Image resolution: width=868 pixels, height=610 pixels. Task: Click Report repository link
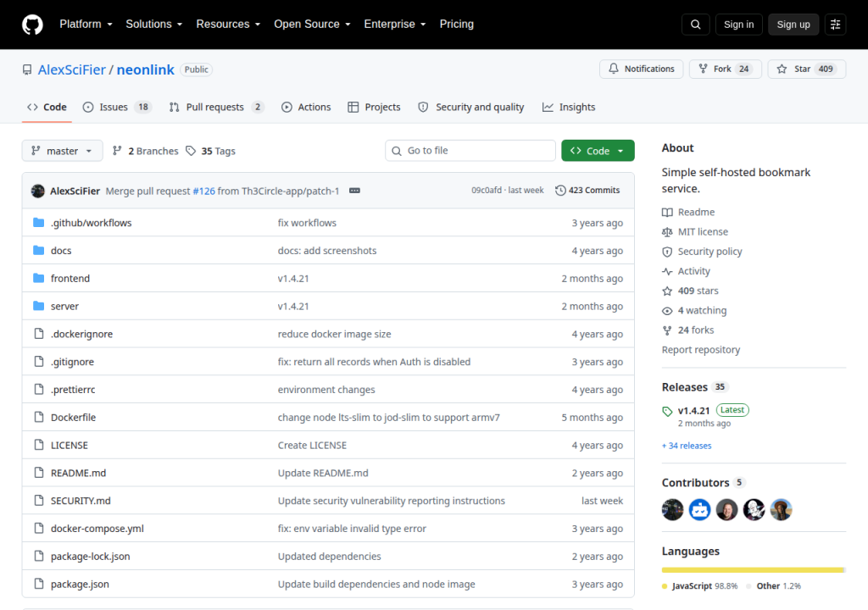[701, 350]
